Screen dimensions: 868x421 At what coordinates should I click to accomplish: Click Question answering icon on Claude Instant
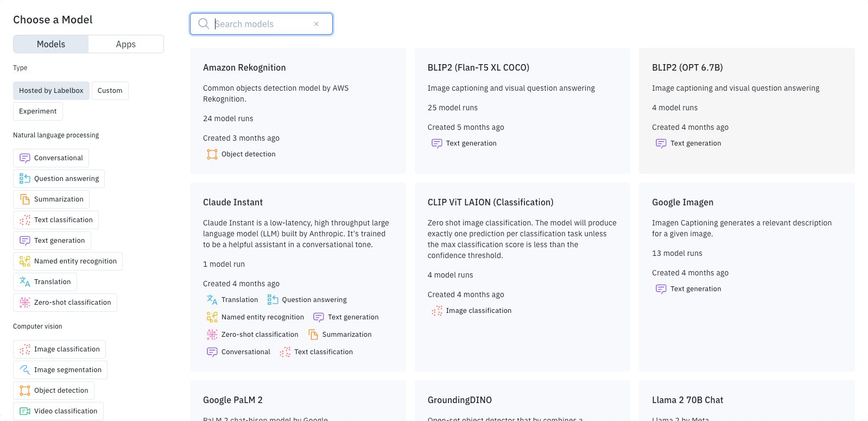tap(273, 300)
